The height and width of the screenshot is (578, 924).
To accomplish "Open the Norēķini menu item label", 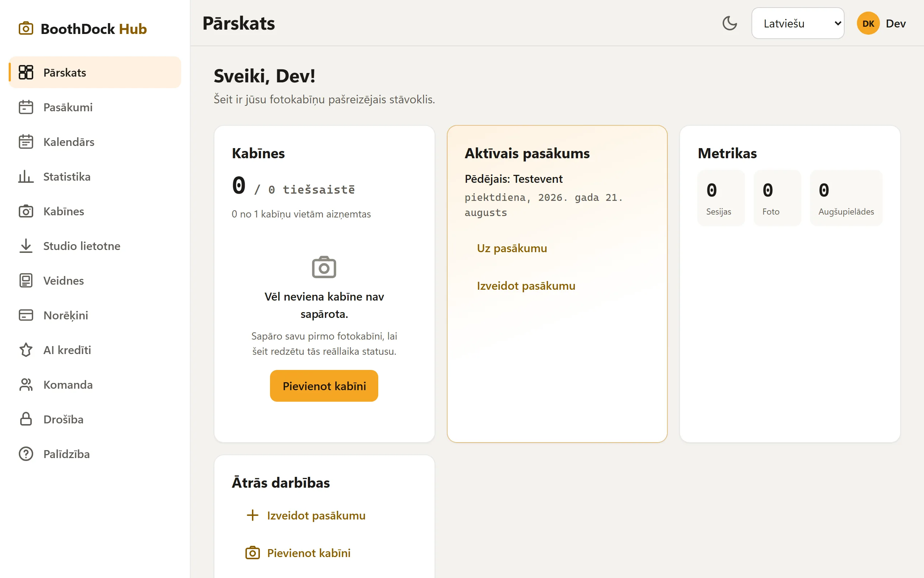I will tap(66, 315).
